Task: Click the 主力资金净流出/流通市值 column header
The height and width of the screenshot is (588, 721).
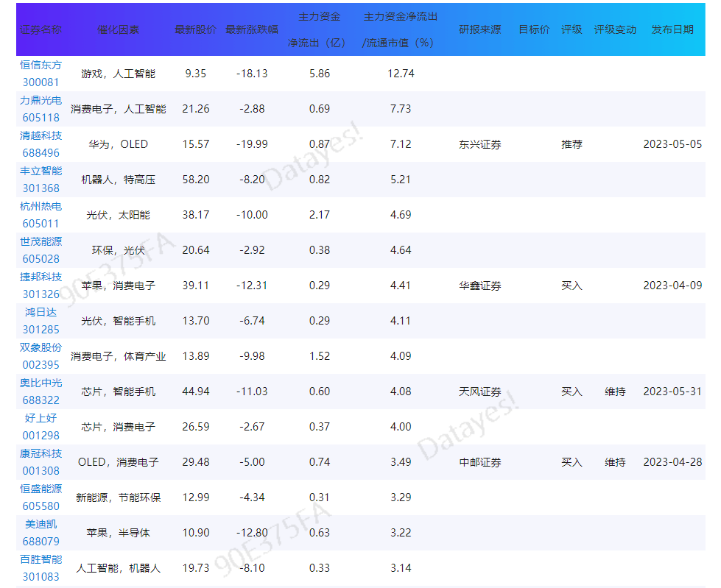Action: point(401,30)
